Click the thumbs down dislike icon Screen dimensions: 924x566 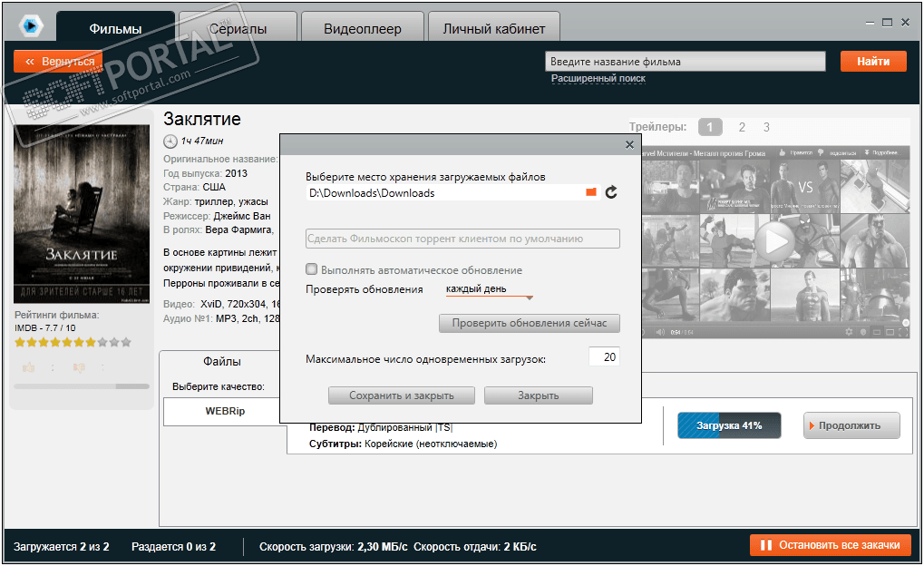79,368
